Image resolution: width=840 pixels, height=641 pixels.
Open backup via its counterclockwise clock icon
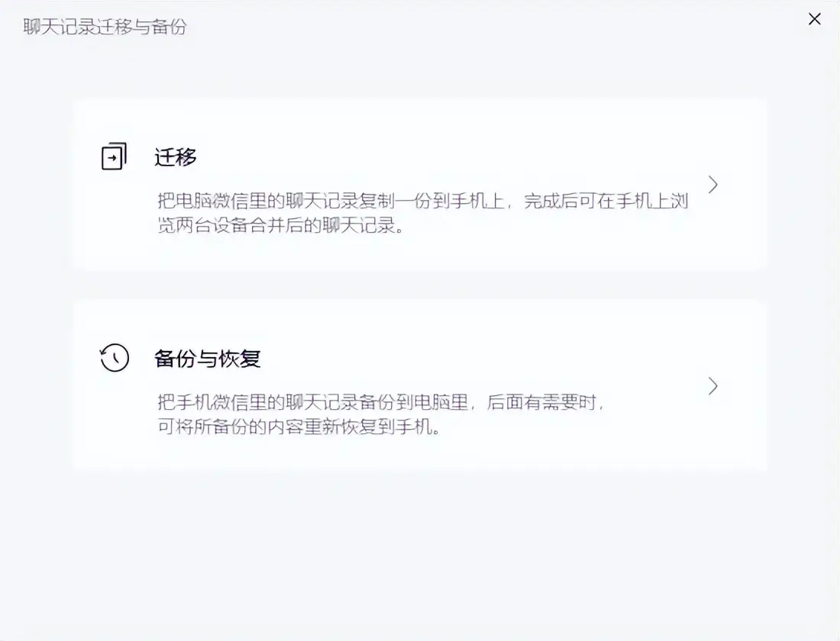[x=114, y=357]
